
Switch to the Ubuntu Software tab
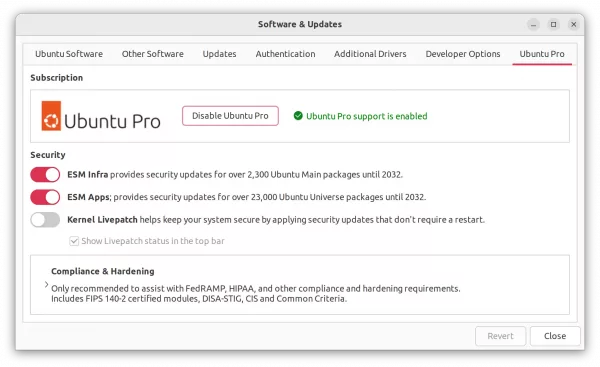tap(69, 54)
